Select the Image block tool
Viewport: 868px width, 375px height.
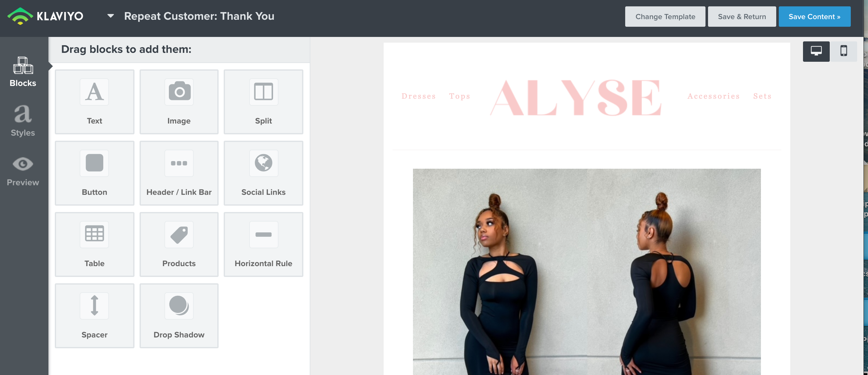tap(179, 102)
